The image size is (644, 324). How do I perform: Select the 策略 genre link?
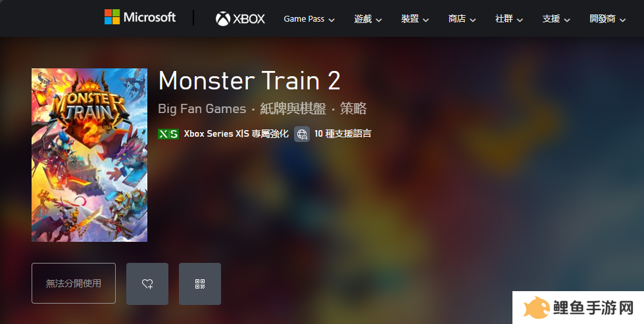click(353, 108)
